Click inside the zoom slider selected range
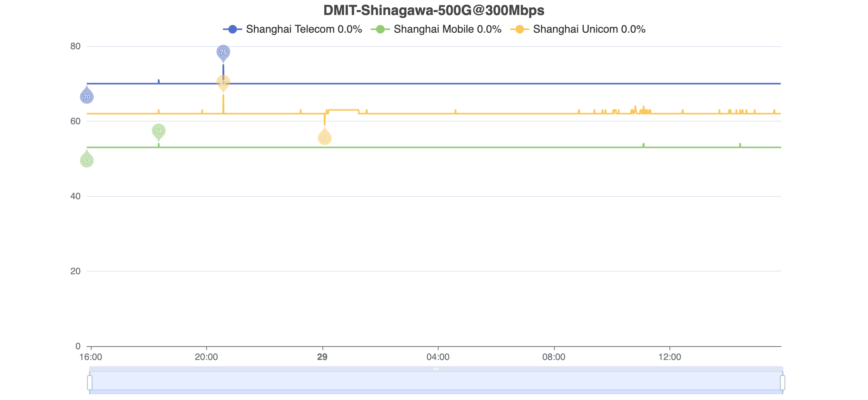This screenshot has height=400, width=868. (436, 382)
